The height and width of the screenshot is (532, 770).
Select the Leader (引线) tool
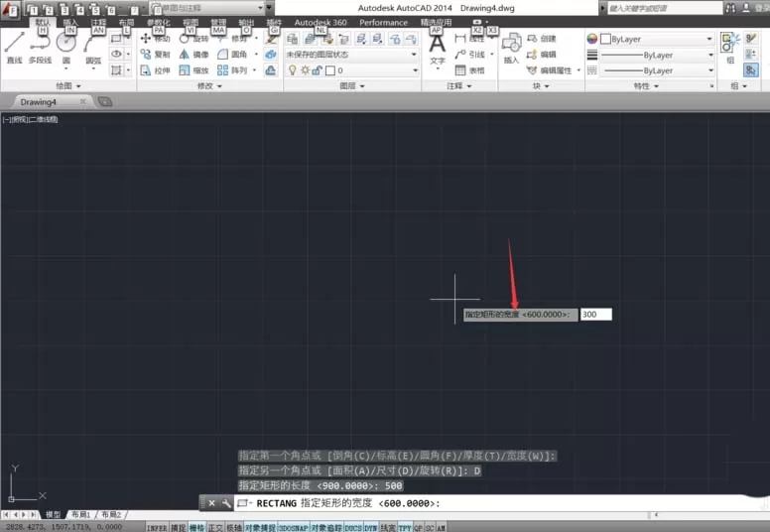470,54
